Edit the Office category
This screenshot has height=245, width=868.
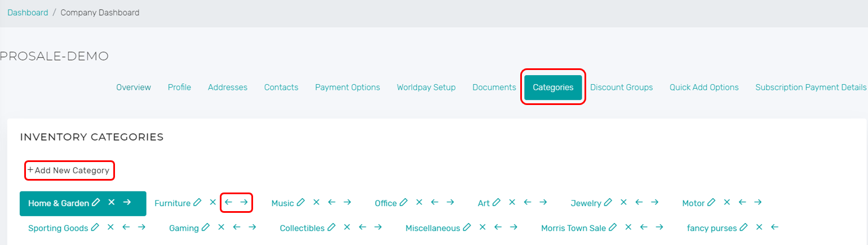point(403,202)
